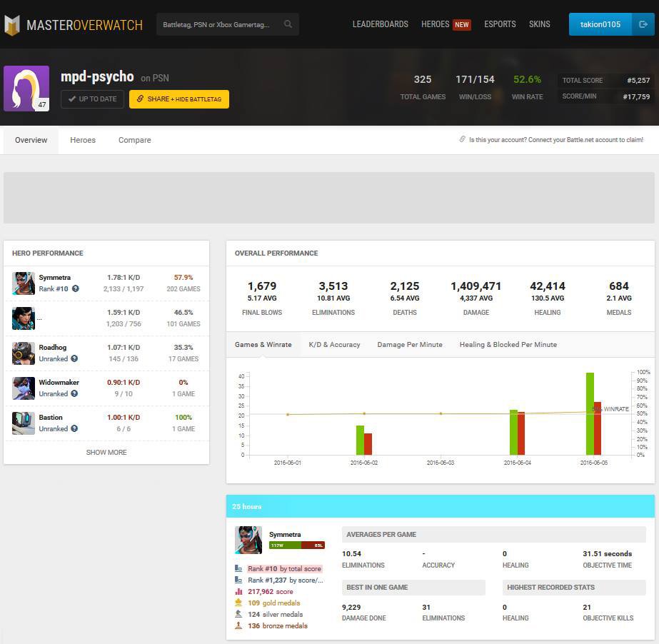659x644 pixels.
Task: Click the green bar for 2016-06-02
Action: pos(360,440)
